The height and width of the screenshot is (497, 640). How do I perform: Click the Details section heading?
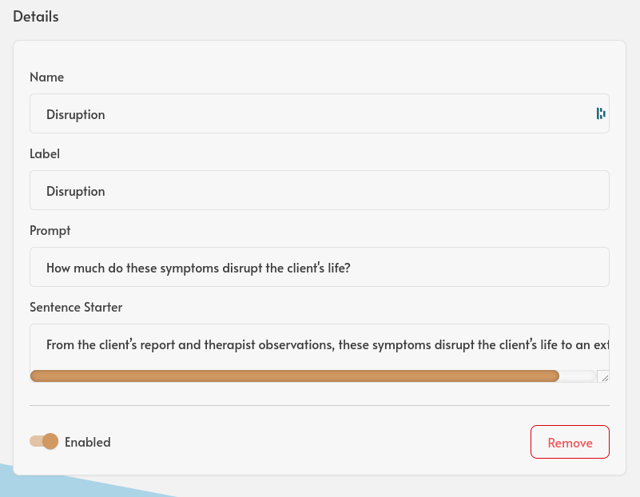[36, 17]
